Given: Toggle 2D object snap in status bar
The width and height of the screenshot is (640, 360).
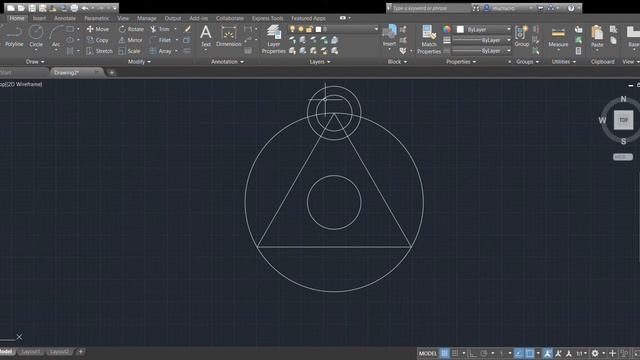Looking at the screenshot, I should pyautogui.click(x=529, y=353).
